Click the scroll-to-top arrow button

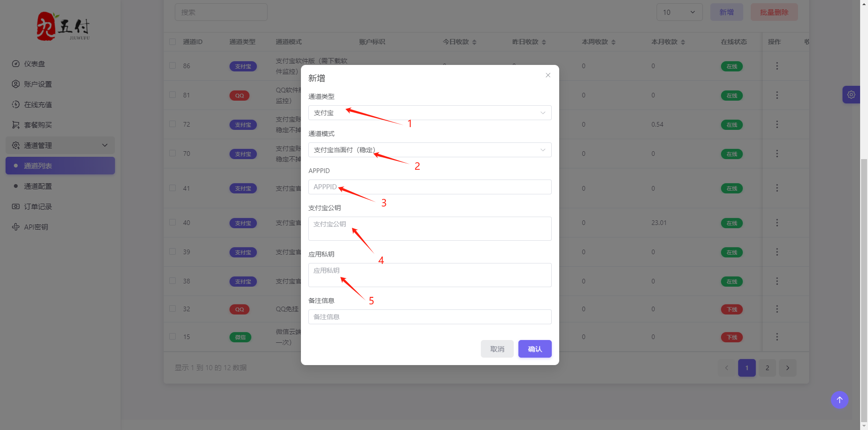click(840, 400)
